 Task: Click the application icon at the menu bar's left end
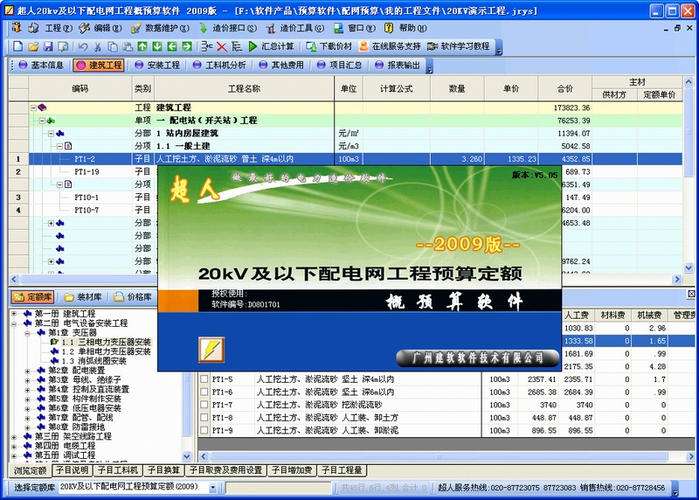pyautogui.click(x=16, y=28)
